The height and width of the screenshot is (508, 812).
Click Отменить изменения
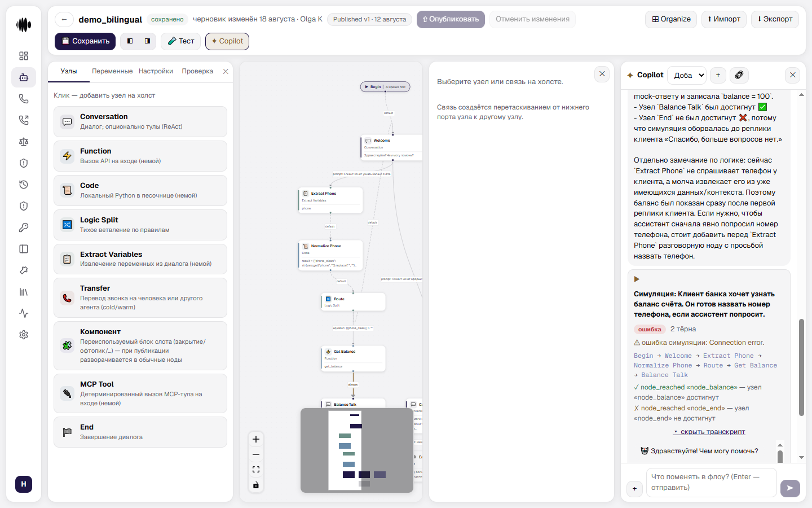click(x=532, y=19)
